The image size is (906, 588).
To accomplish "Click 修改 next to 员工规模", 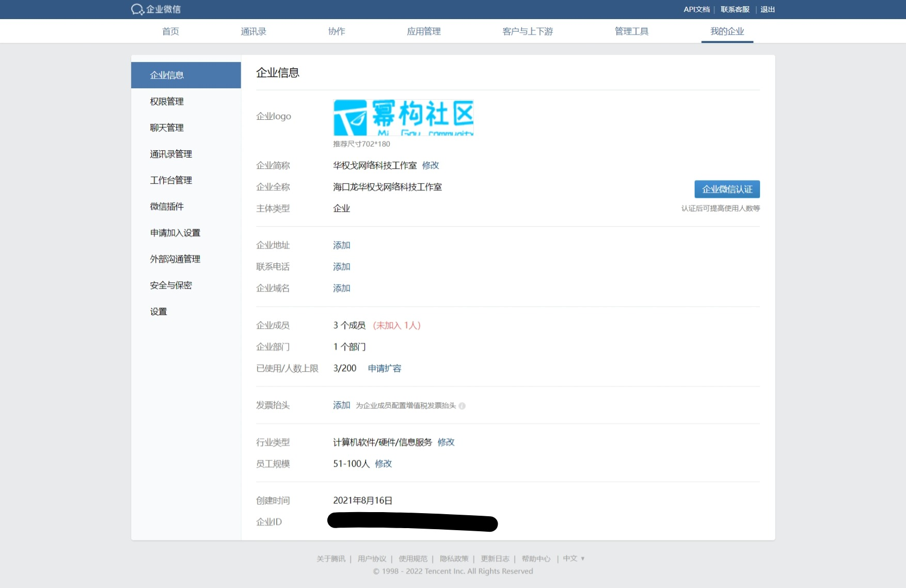I will pos(384,464).
